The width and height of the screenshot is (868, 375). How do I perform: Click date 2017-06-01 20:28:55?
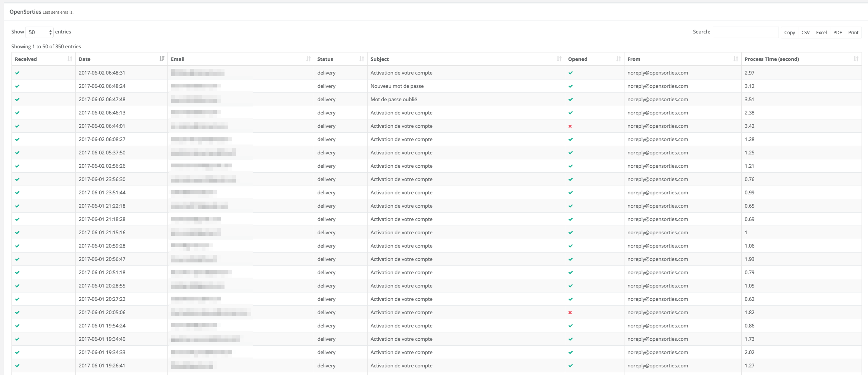pos(102,286)
